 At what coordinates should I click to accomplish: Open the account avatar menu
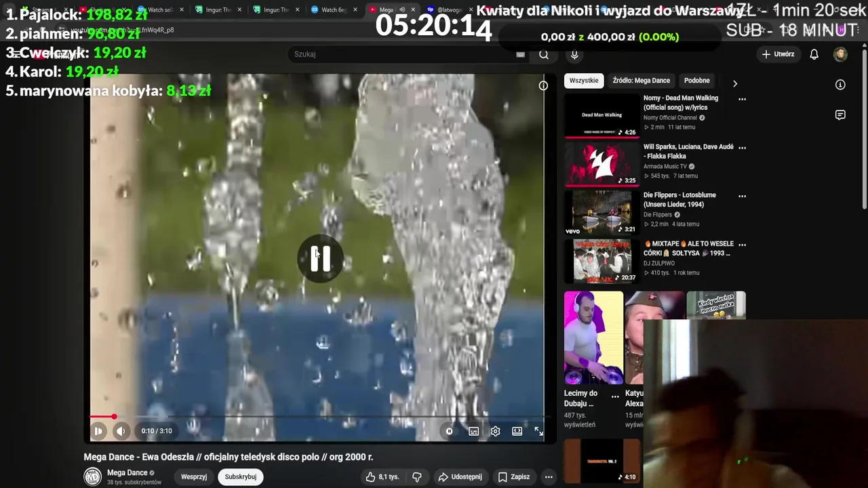pyautogui.click(x=840, y=54)
